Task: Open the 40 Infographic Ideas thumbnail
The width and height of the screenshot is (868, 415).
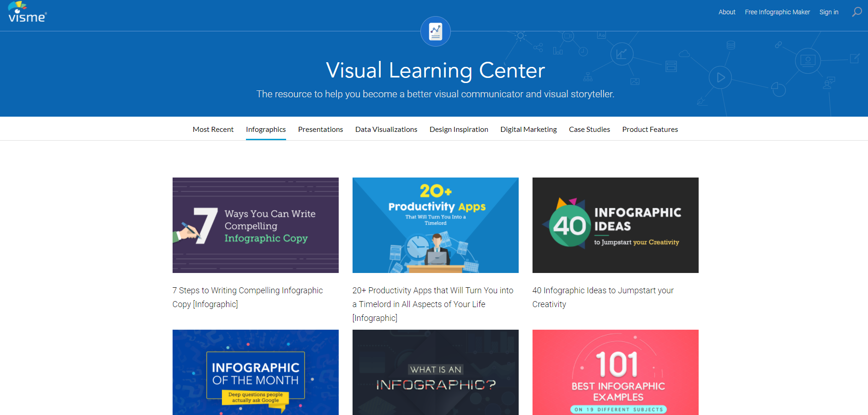Action: point(616,225)
